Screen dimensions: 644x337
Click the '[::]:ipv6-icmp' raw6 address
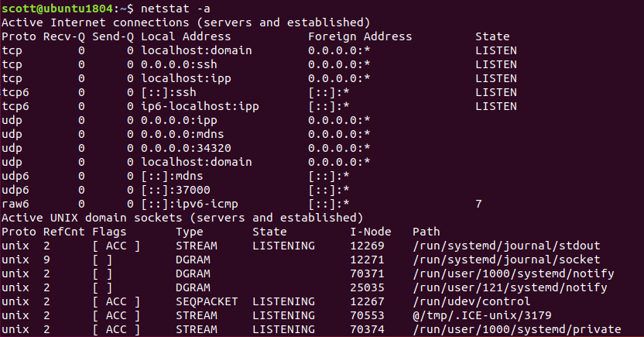pyautogui.click(x=190, y=204)
